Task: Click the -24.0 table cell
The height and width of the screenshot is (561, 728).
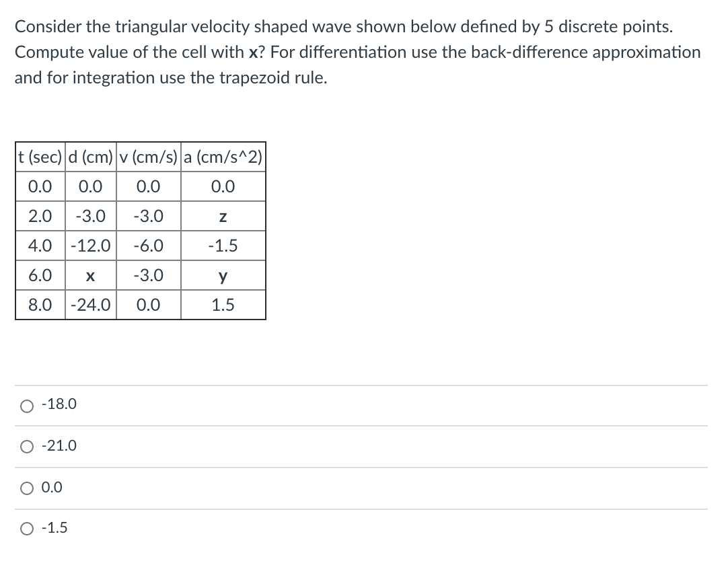Action: (x=90, y=305)
